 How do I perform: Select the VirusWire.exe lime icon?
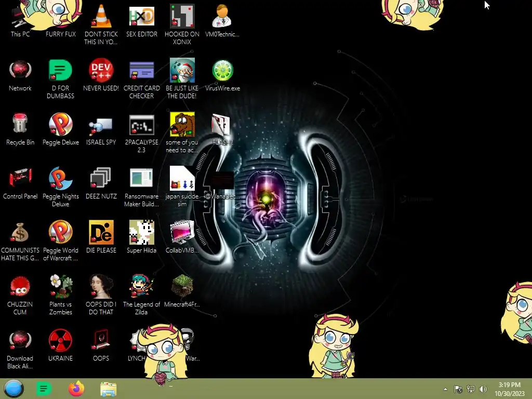[x=222, y=75]
